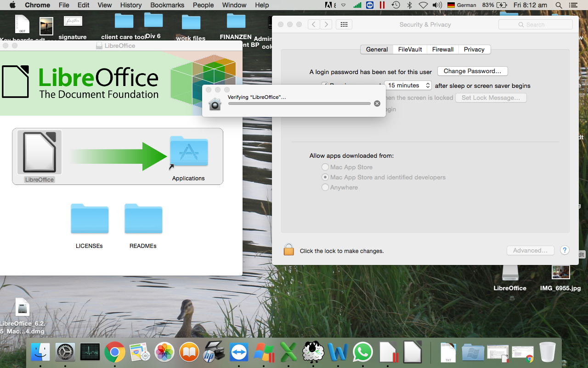588x368 pixels.
Task: Open the LICENSES folder in the installer window
Action: coord(89,219)
